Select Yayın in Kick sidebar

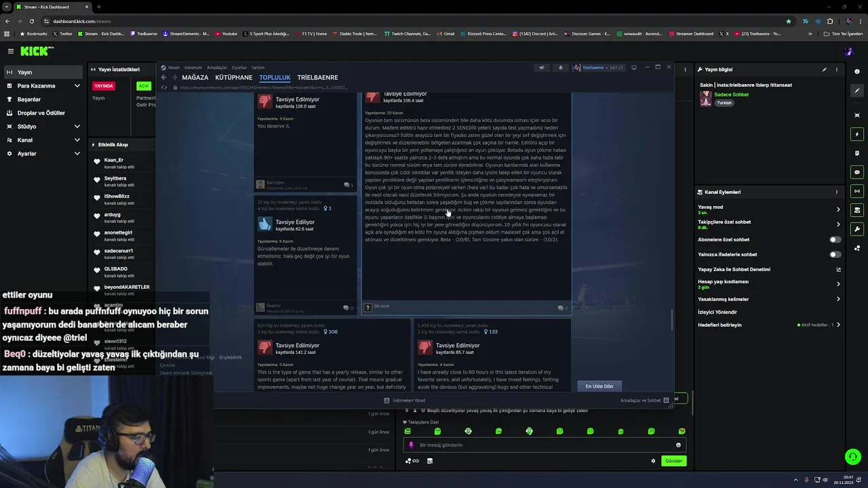(43, 72)
